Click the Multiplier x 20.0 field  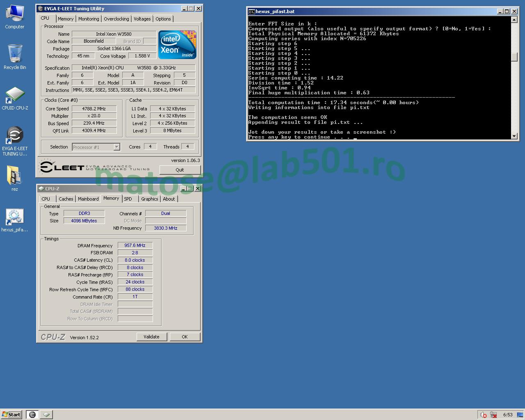pyautogui.click(x=94, y=116)
